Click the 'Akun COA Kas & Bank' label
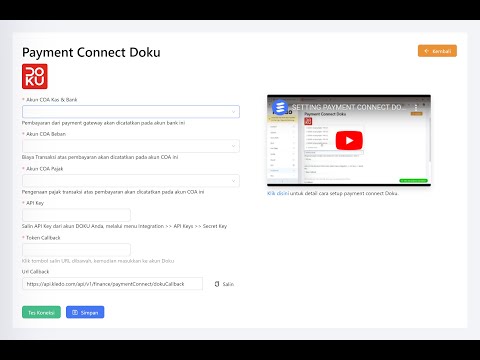Screen dimensions: 480x360 click(x=51, y=100)
